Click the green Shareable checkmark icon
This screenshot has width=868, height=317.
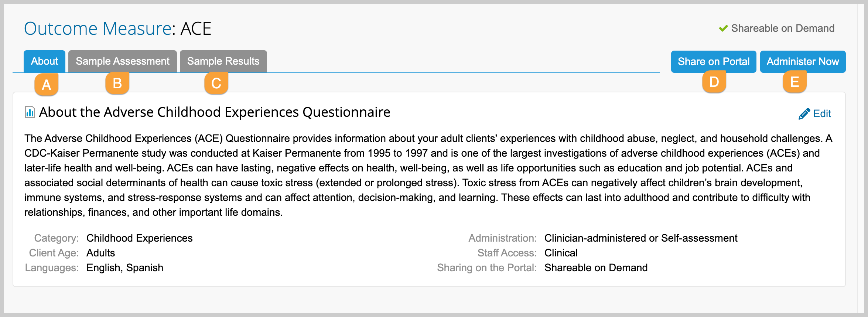pyautogui.click(x=723, y=28)
